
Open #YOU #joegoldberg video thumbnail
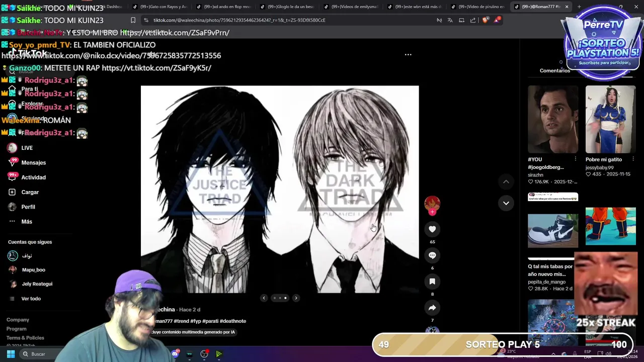[553, 119]
